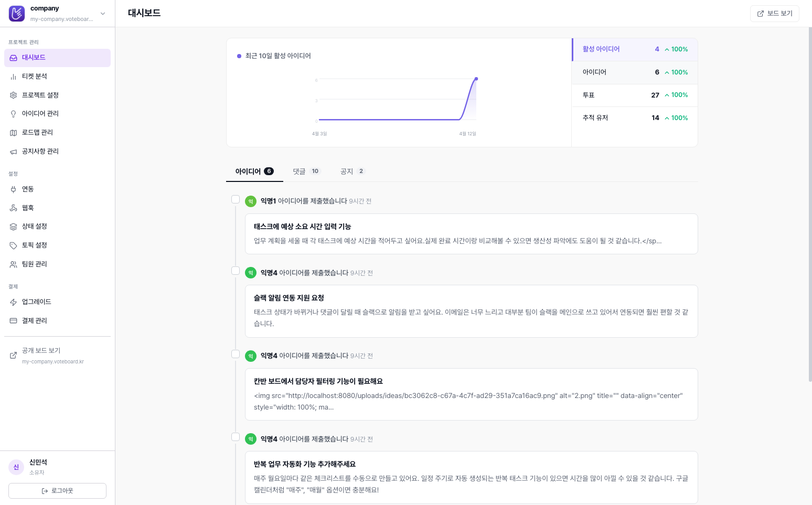Screen dimensions: 812x505
Task: Open 팀원 관리 item
Action: point(57,264)
